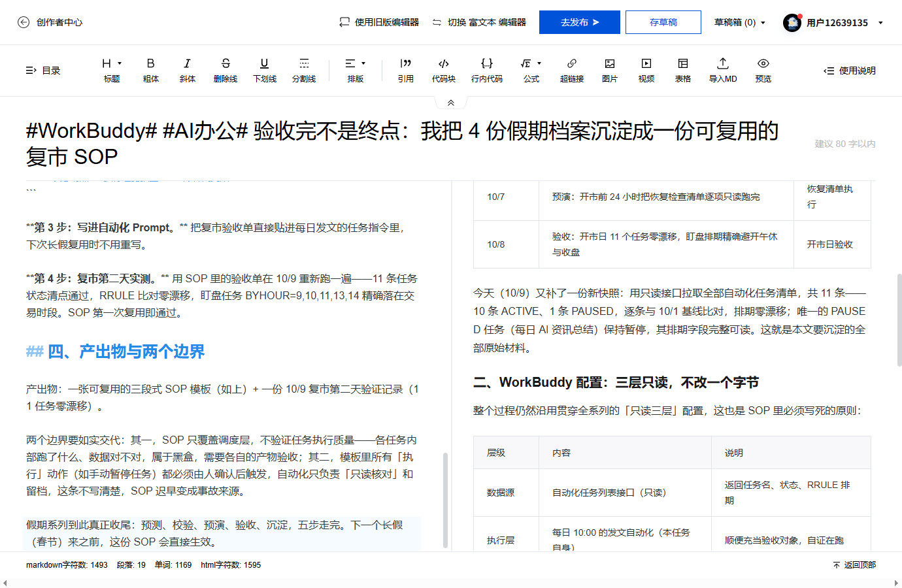902x588 pixels.
Task: Open the 公式 formula dropdown
Action: 531,70
